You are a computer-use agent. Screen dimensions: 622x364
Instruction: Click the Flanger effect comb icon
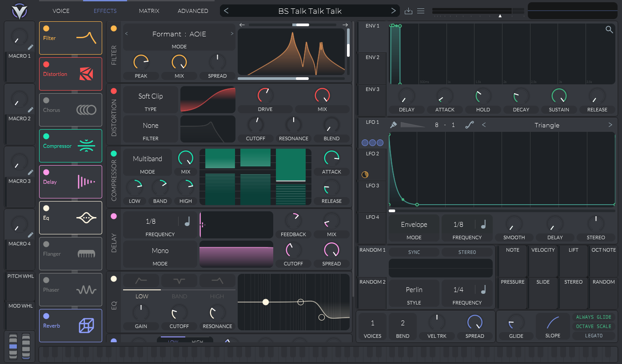pos(86,254)
